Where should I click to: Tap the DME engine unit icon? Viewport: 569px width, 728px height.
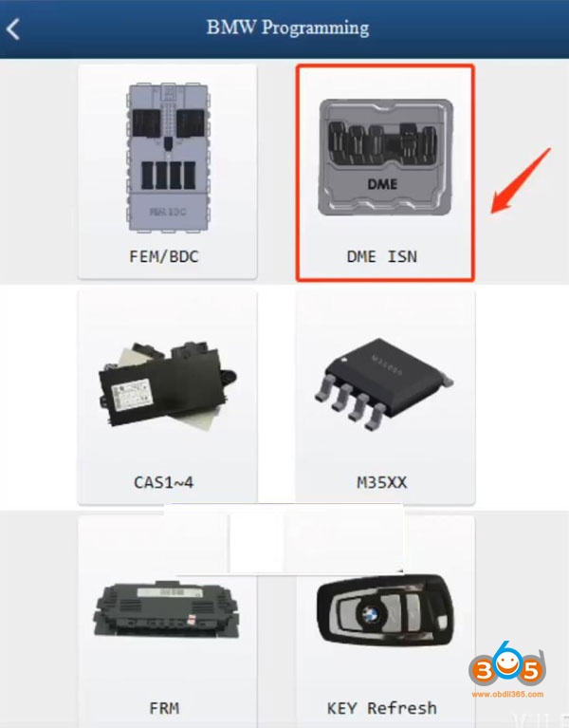coord(385,158)
